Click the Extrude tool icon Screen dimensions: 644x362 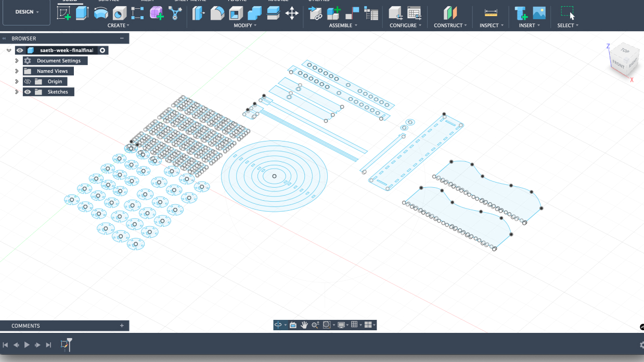click(x=82, y=13)
